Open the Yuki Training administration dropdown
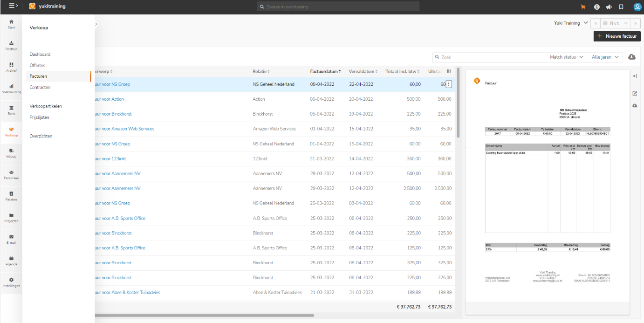This screenshot has height=323, width=644. (571, 23)
